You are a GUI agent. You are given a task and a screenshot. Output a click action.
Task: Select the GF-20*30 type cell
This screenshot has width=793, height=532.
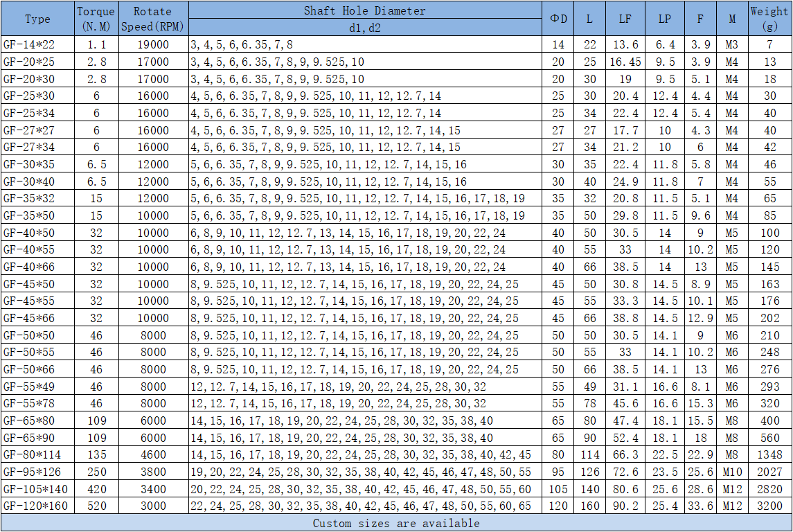point(38,79)
